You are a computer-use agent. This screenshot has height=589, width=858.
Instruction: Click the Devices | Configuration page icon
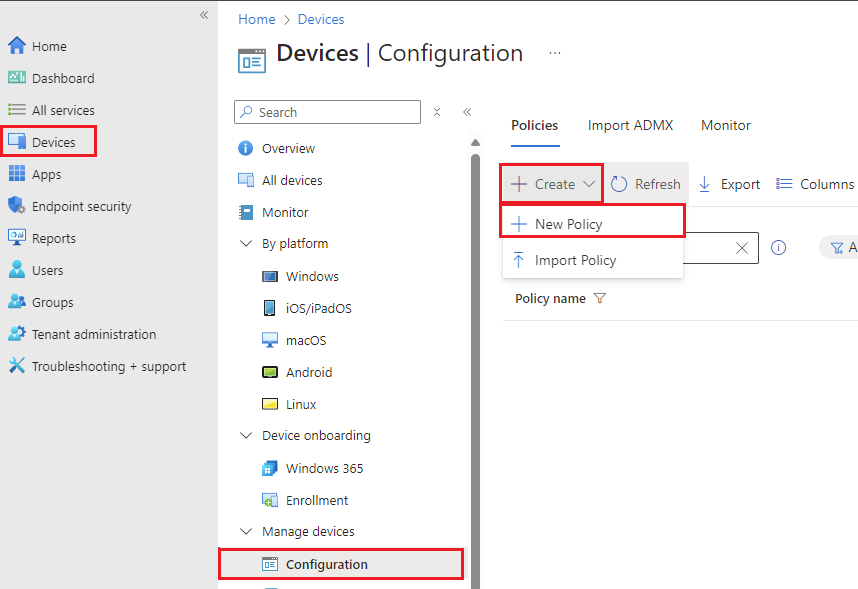coord(252,60)
